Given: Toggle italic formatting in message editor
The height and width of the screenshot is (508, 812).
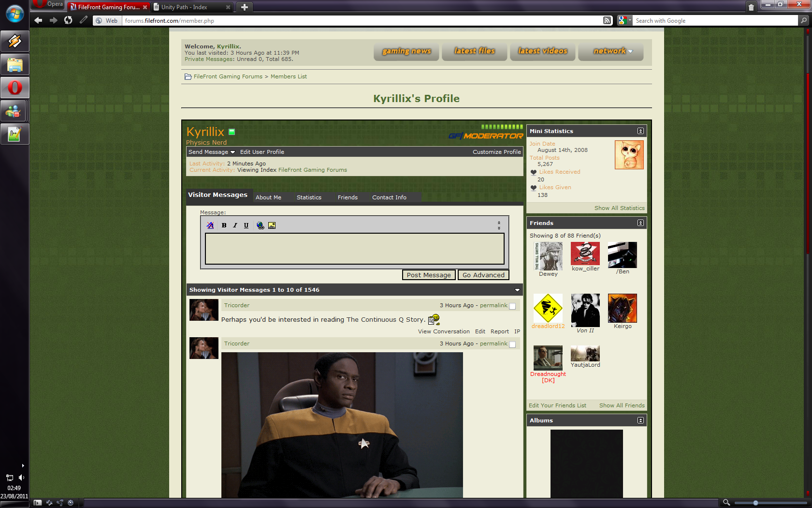Looking at the screenshot, I should pos(235,225).
